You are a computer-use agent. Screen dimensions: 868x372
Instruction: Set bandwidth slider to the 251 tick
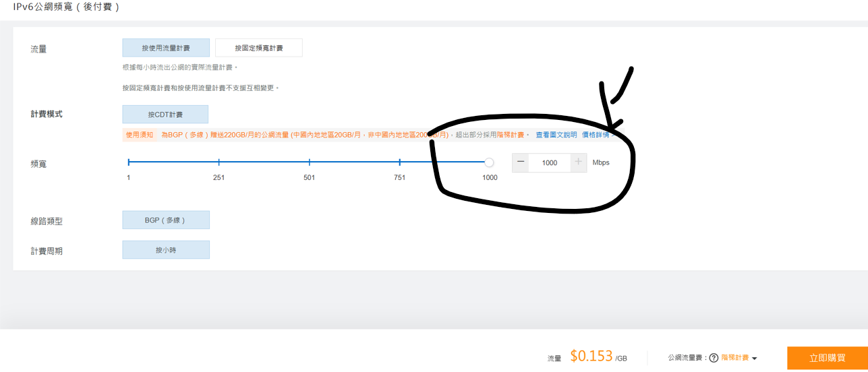pos(219,162)
